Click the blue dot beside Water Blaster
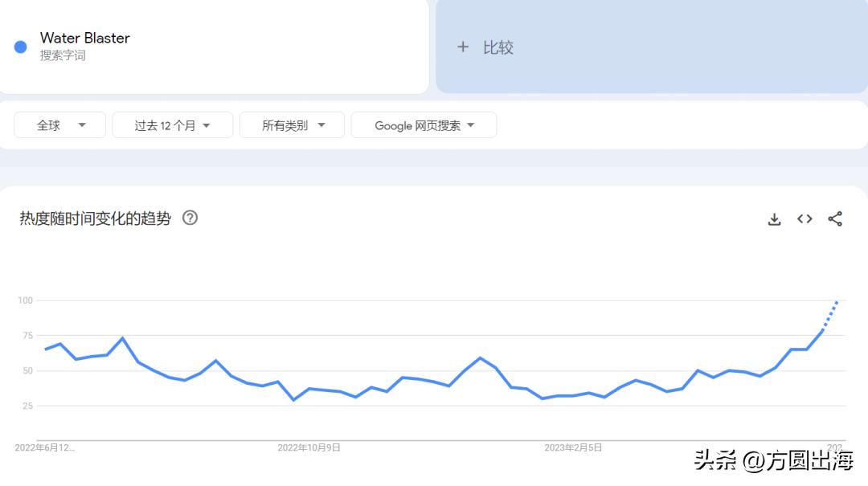Screen dimensions: 868x486 [20, 46]
